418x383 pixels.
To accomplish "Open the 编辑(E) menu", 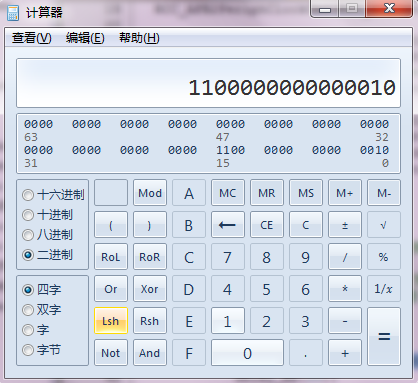I will pos(85,38).
